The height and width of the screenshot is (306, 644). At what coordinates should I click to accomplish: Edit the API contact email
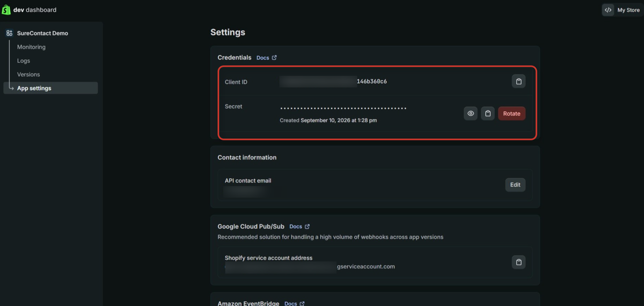515,185
